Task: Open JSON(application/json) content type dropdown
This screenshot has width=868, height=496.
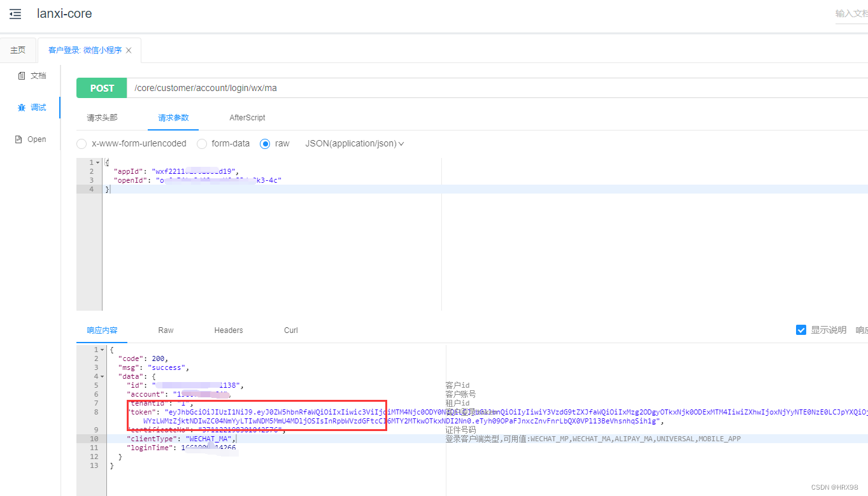Action: [x=355, y=144]
